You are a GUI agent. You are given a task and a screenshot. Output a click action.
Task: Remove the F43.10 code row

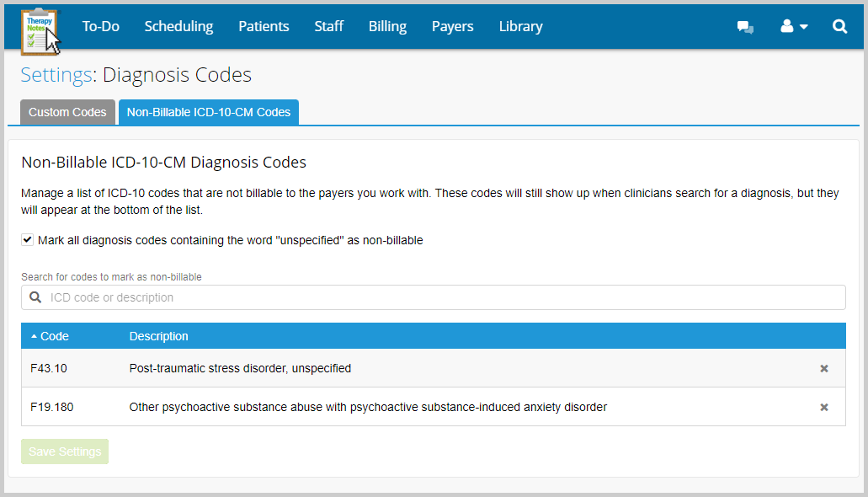pos(824,369)
